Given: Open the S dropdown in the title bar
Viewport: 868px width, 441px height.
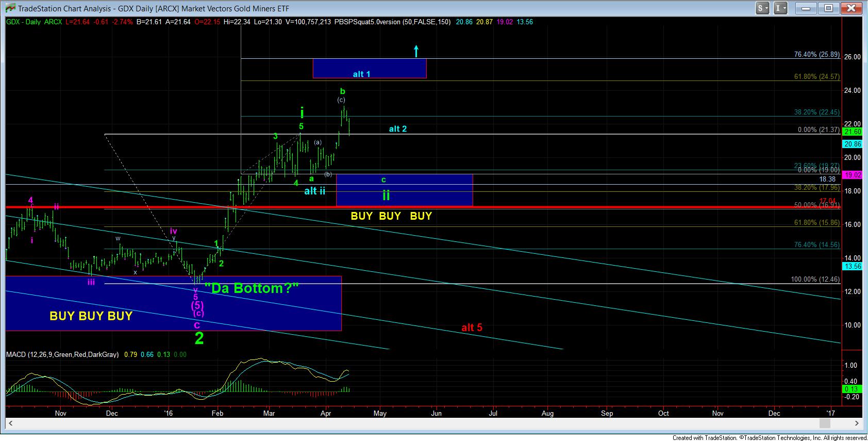Looking at the screenshot, I should (x=763, y=8).
